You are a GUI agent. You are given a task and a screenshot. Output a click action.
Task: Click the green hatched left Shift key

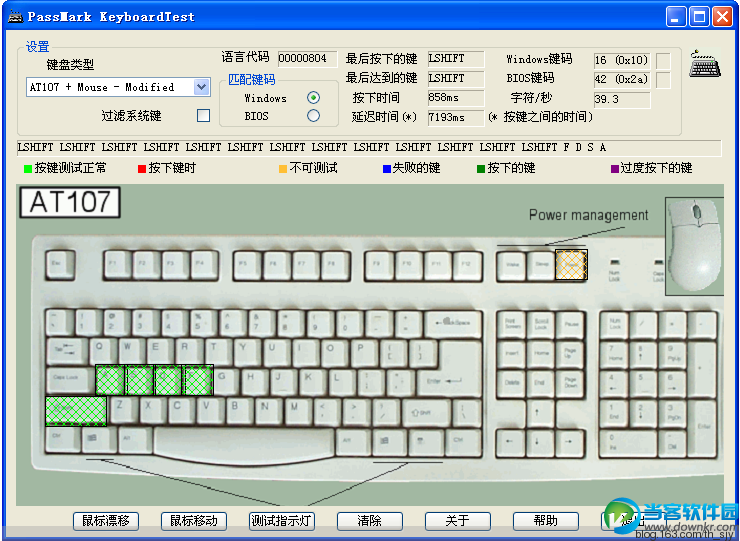(x=76, y=411)
